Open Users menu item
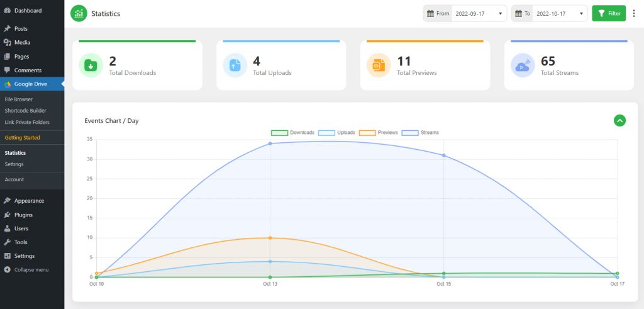The image size is (644, 309). (x=32, y=228)
